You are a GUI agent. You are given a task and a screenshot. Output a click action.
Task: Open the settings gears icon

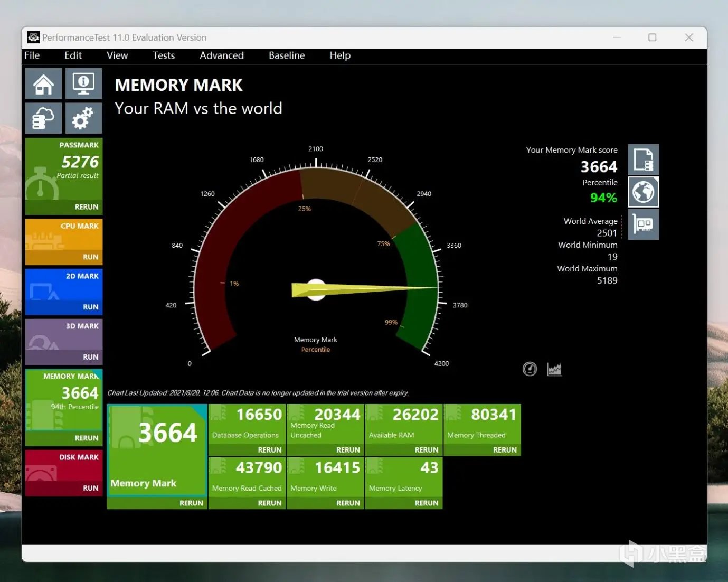(83, 118)
